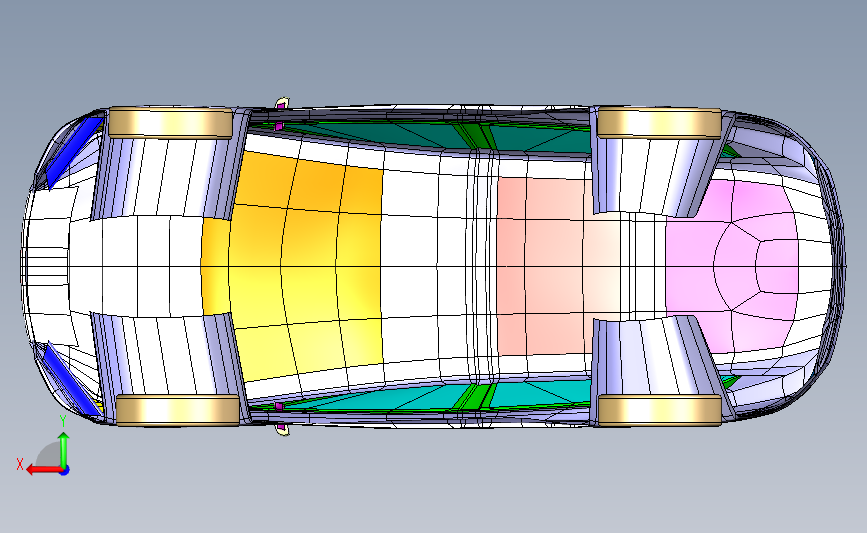Click the green Y axis arrow of the triad

(64, 451)
